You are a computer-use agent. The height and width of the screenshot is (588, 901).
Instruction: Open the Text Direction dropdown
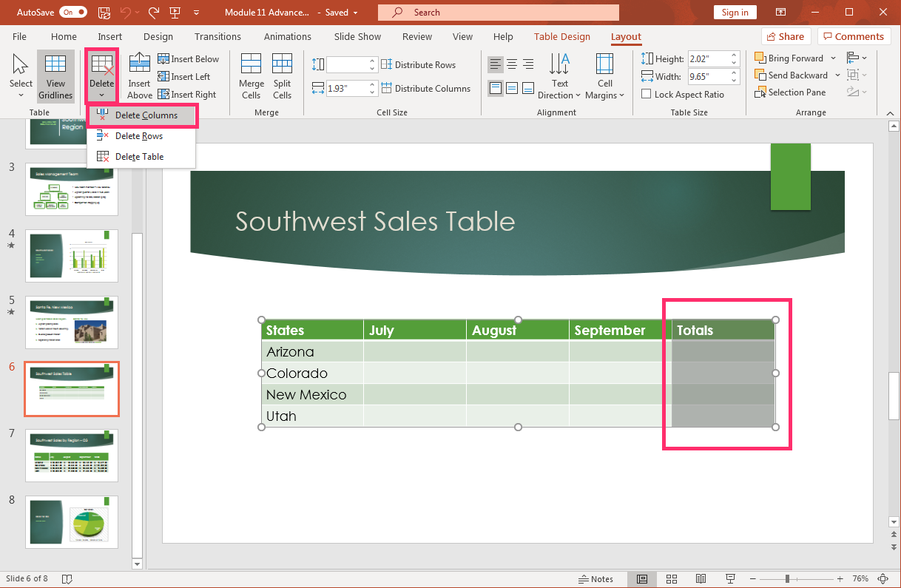click(559, 76)
